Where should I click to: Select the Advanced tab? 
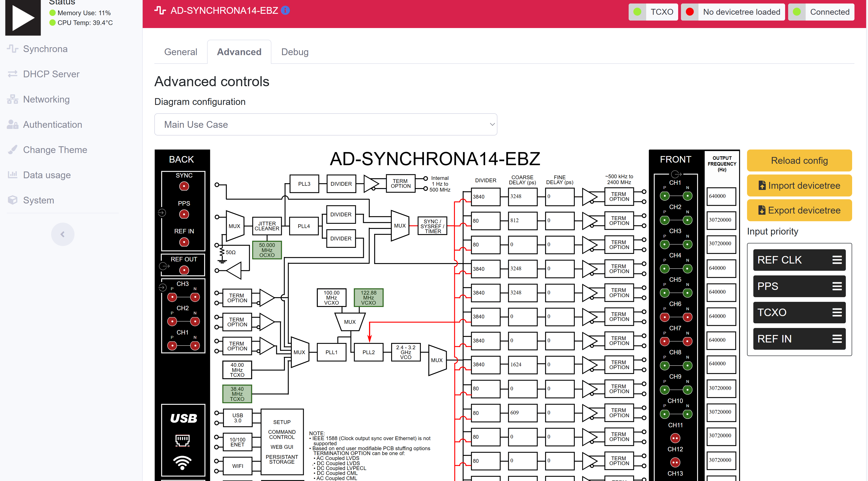(239, 52)
